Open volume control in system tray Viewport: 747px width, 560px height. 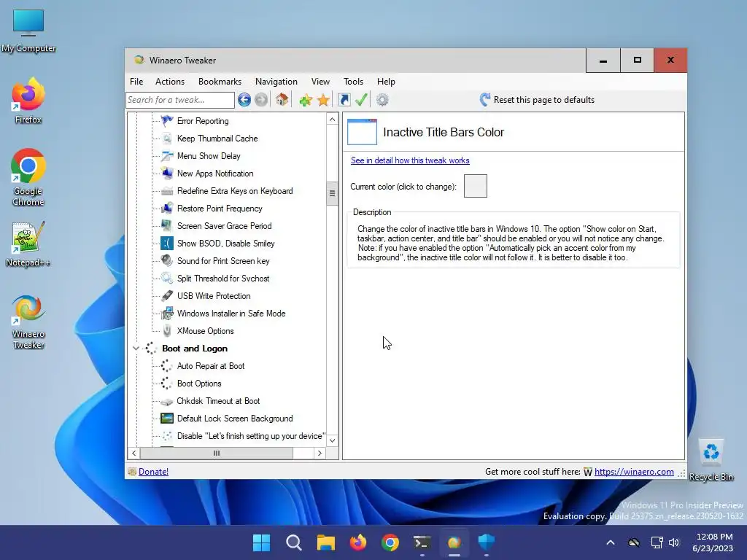click(673, 542)
